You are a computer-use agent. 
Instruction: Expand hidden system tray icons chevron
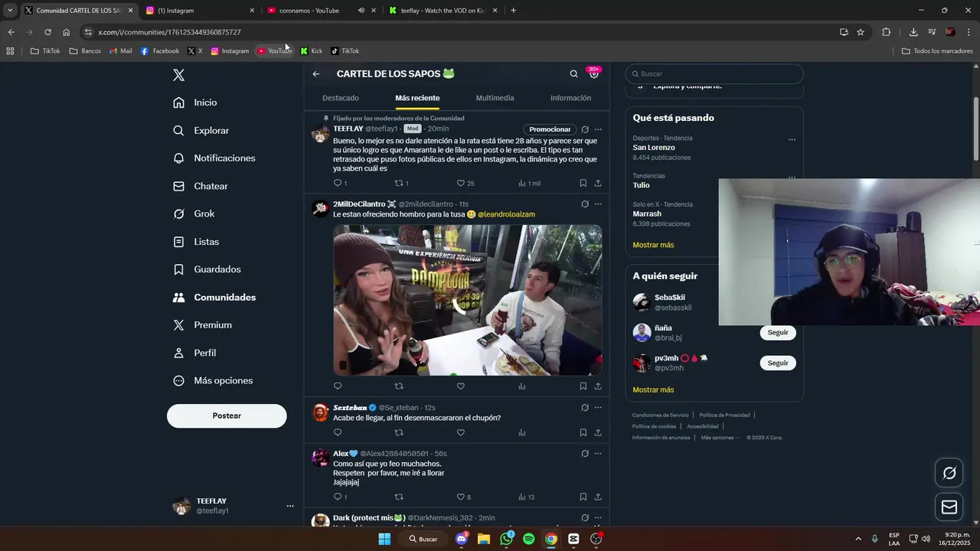[857, 539]
